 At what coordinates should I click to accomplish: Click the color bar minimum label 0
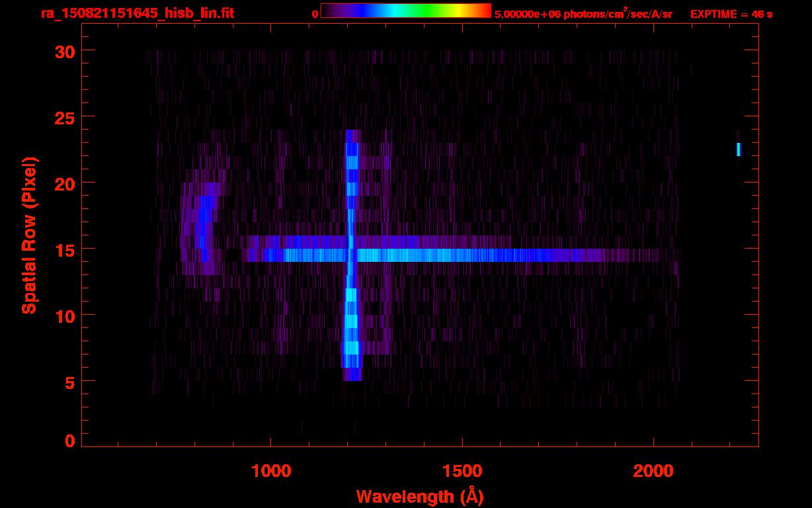point(315,14)
